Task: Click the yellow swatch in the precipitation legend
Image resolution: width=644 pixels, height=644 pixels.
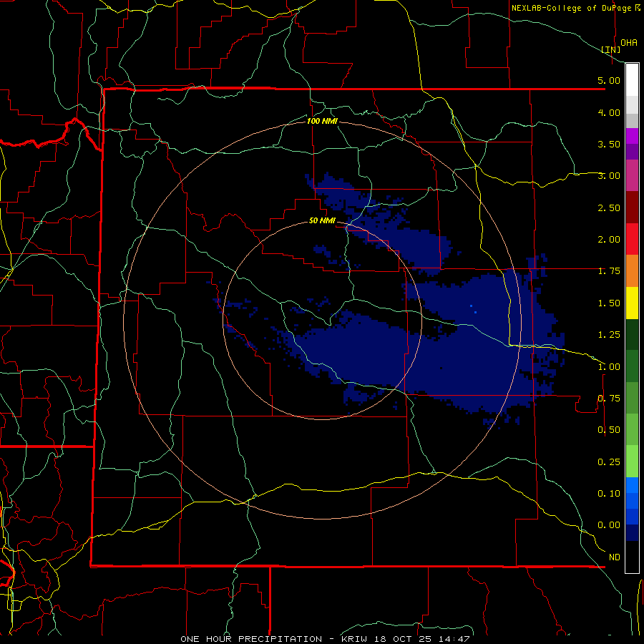Action: (632, 303)
